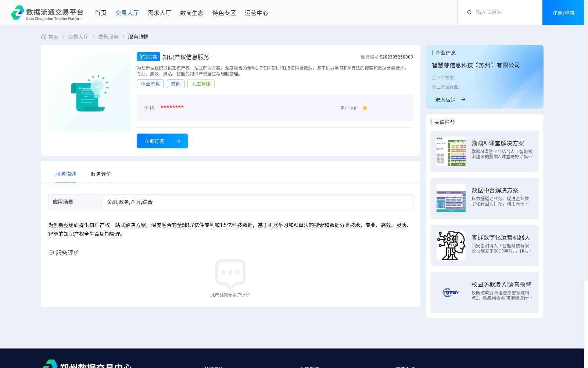Open 客群数字化运营机器人 title
The height and width of the screenshot is (368, 588).
501,237
